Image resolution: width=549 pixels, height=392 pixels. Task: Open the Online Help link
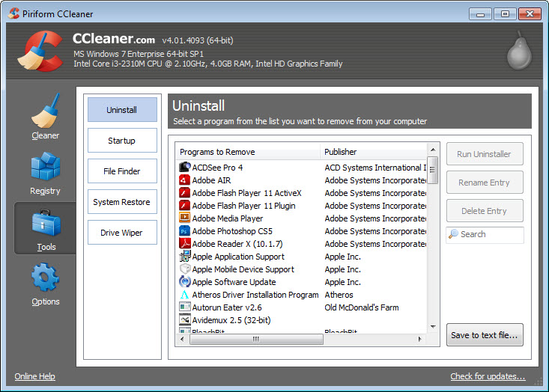(x=35, y=376)
